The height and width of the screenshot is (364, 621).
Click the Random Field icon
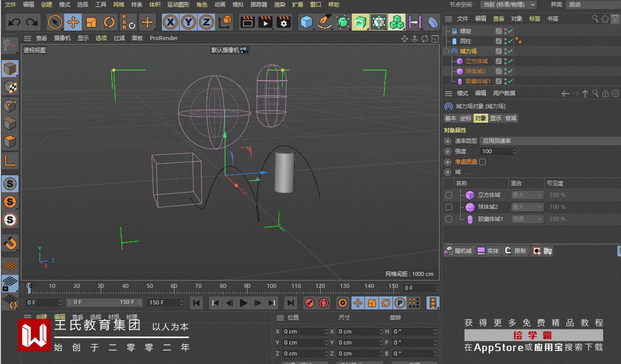coord(458,251)
